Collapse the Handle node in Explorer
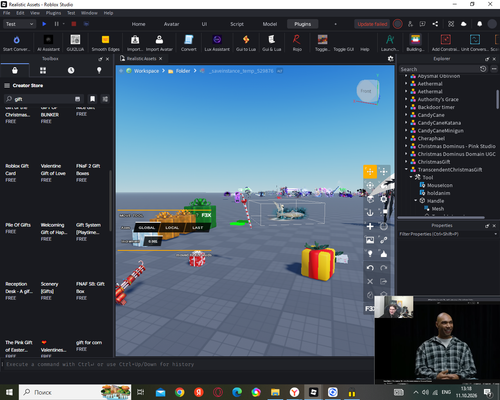Viewport: 500px width, 400px height. click(416, 201)
